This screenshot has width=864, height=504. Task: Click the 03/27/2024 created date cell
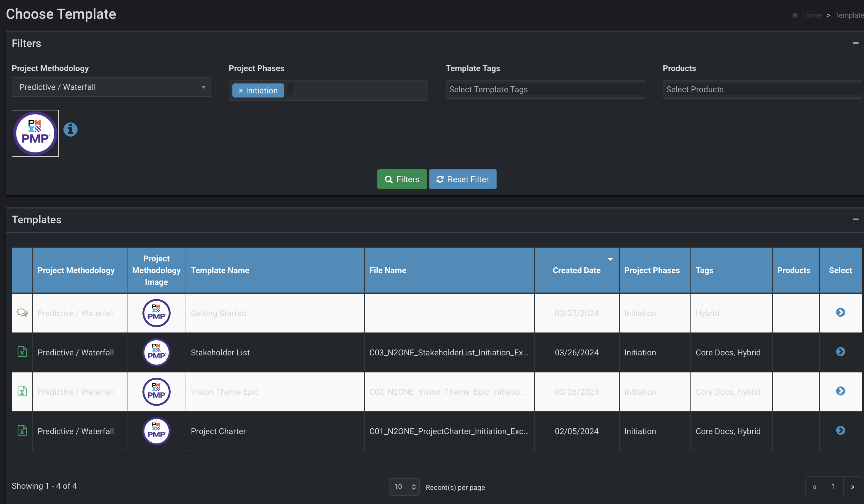tap(576, 313)
